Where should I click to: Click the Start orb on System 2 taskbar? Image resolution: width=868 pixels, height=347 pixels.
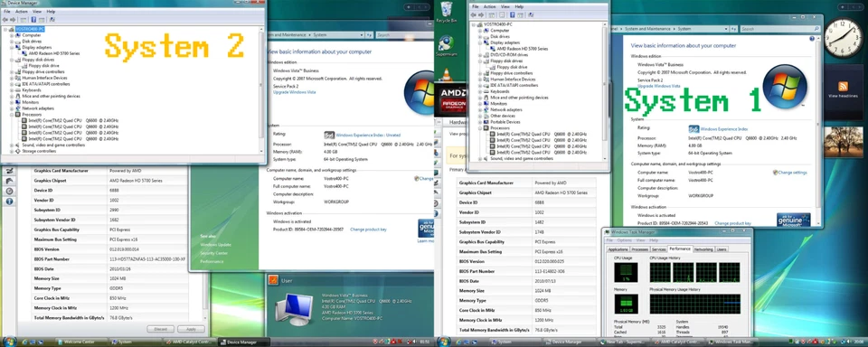coord(9,342)
